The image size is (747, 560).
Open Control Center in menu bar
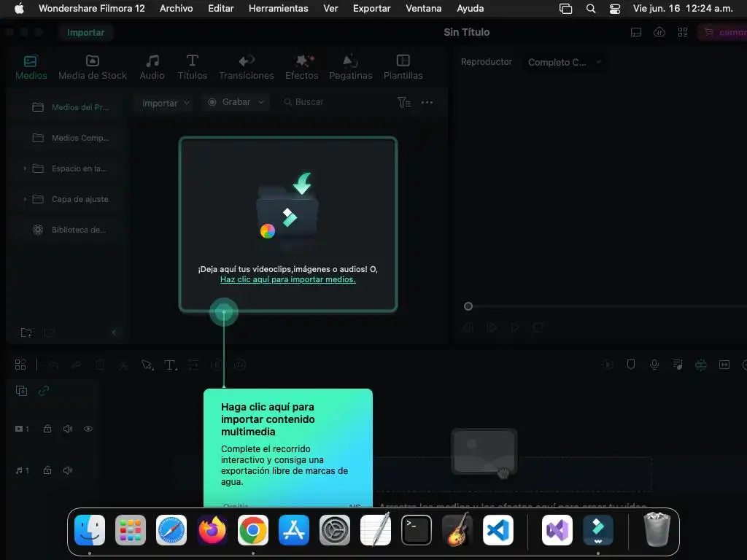pyautogui.click(x=615, y=8)
